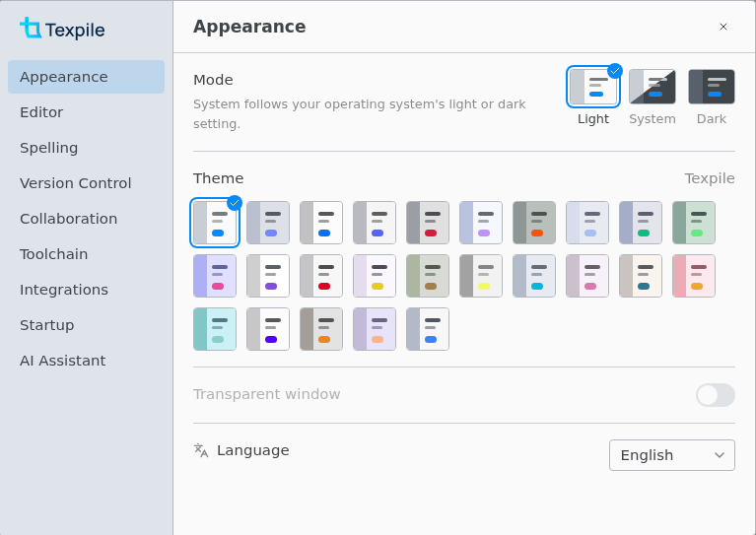This screenshot has height=535, width=756.
Task: Toggle the Transparent window switch
Action: [x=715, y=395]
